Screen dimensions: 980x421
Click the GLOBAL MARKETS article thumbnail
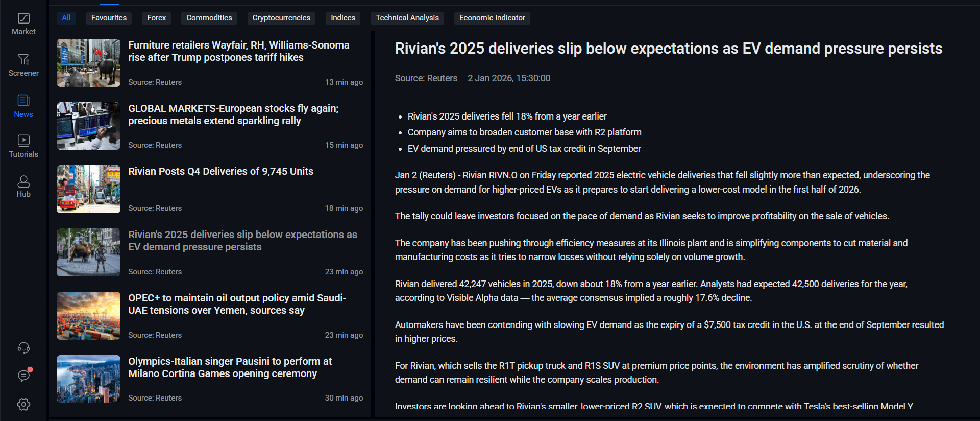88,126
